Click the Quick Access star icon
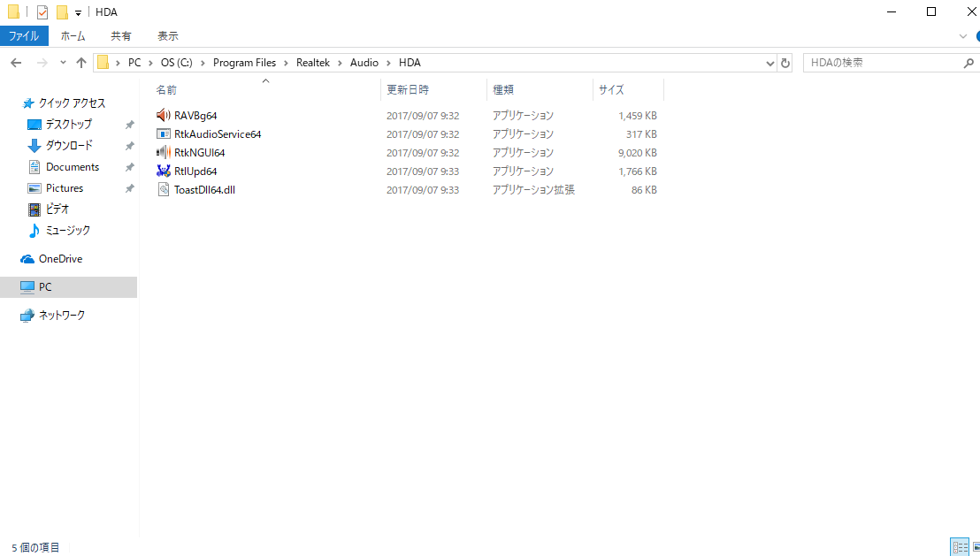 click(x=27, y=103)
